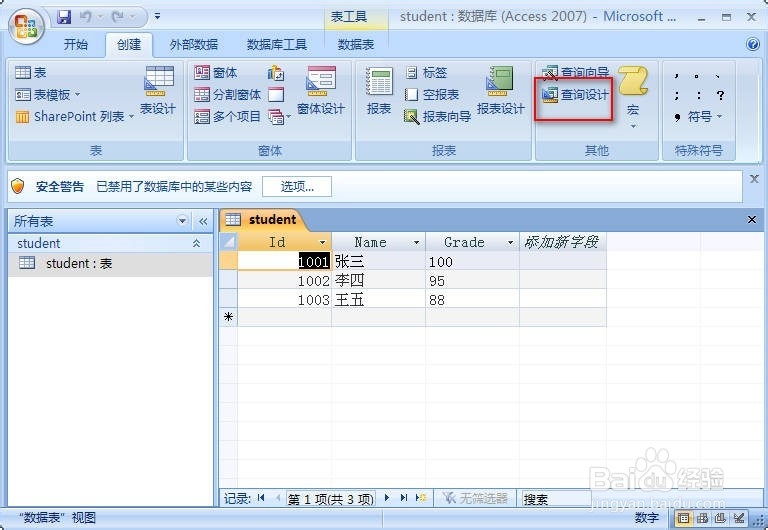Viewport: 768px width, 530px height.
Task: Select cell containing 李四
Action: tap(379, 281)
